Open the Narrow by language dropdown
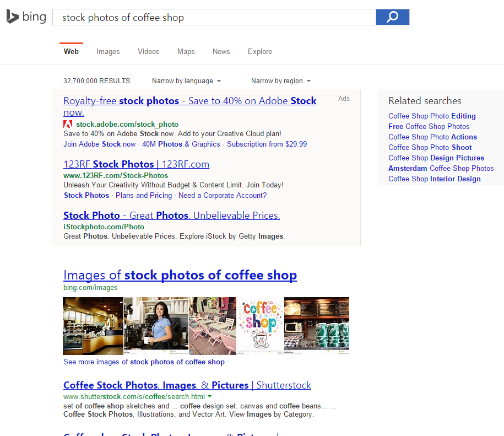This screenshot has width=504, height=436. pyautogui.click(x=186, y=81)
